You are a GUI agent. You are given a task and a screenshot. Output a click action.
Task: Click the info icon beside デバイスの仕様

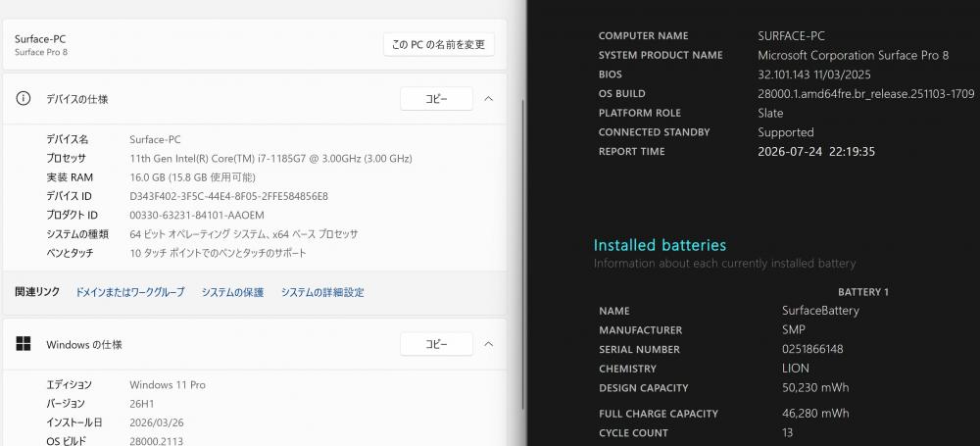(x=24, y=99)
